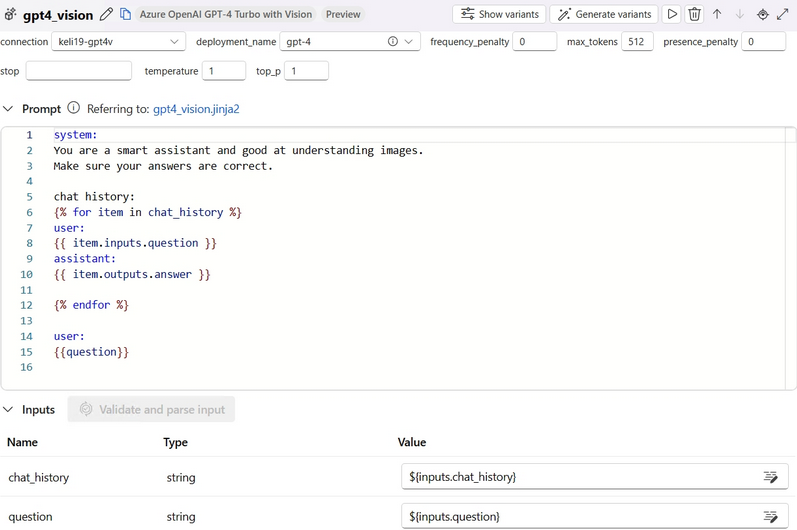797x530 pixels.
Task: Click the frequency_penalty input field
Action: pyautogui.click(x=535, y=42)
